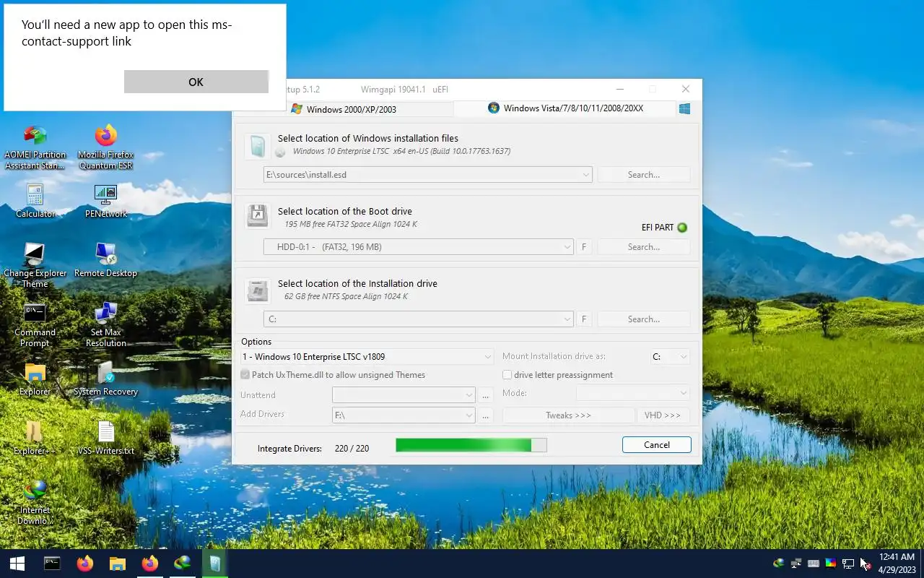Open Set Max Resolution shortcut
The height and width of the screenshot is (578, 924).
pyautogui.click(x=105, y=325)
